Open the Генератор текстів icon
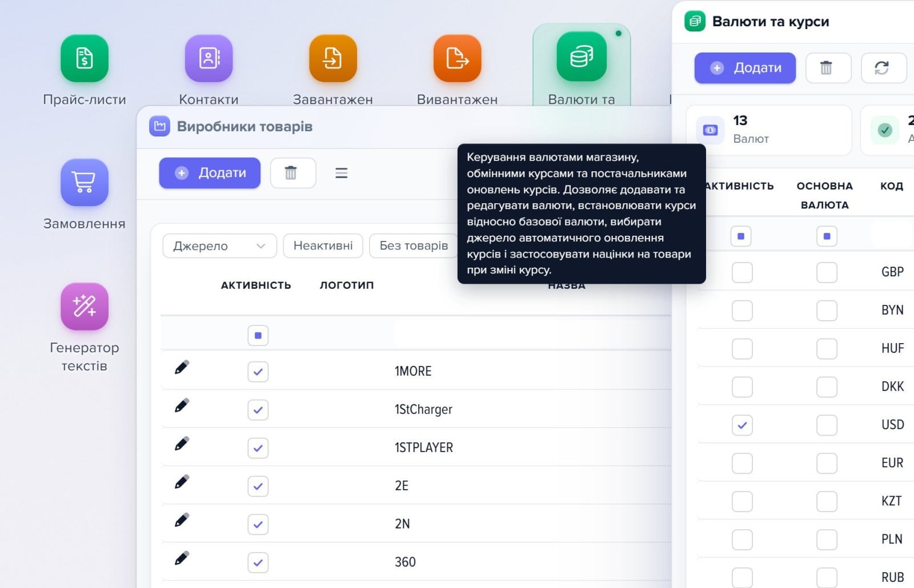Screen dimensions: 914x588 click(85, 307)
